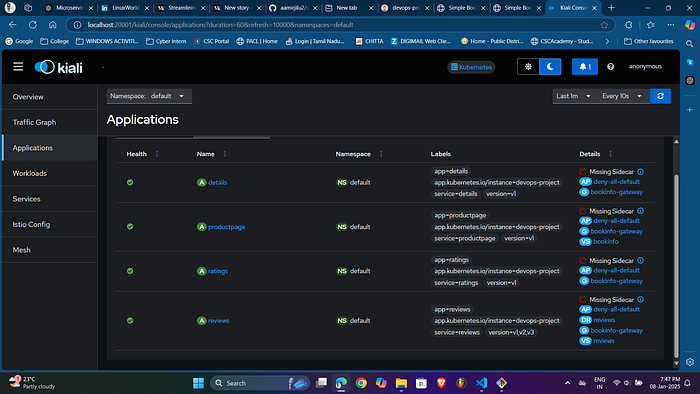
Task: Click the blue refresh button
Action: click(x=660, y=96)
